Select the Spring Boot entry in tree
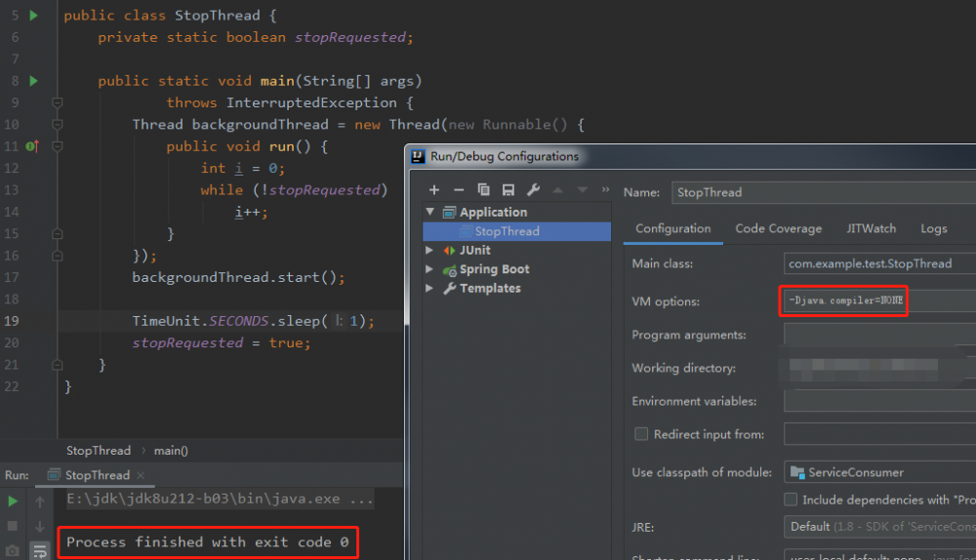976x560 pixels. pos(494,269)
